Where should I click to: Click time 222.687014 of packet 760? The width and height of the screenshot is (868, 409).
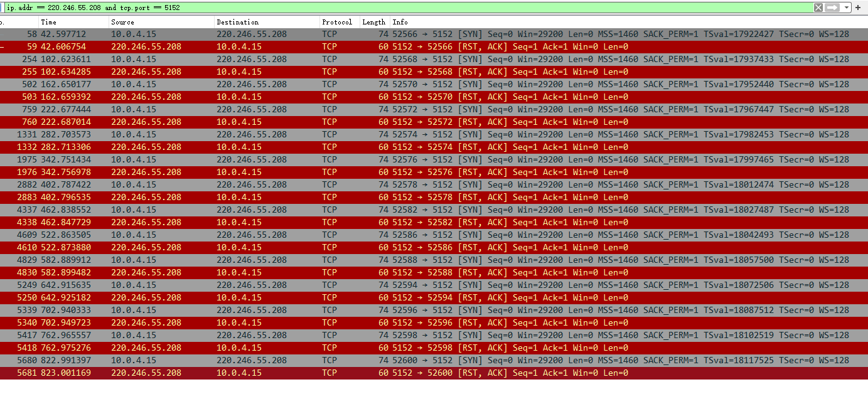66,122
